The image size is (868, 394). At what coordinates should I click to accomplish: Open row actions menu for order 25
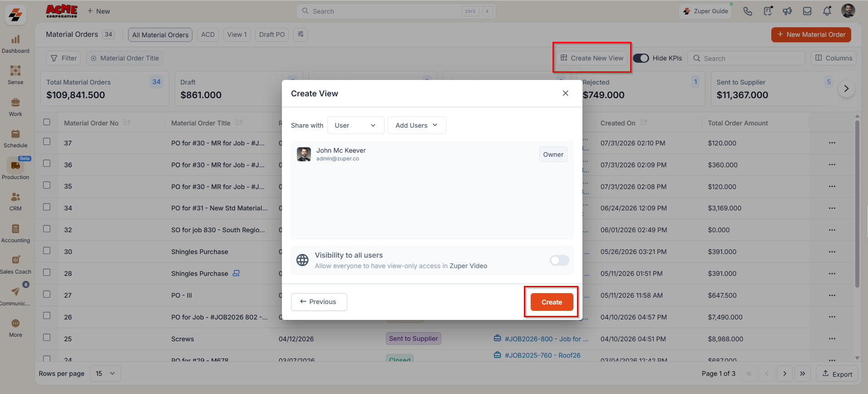[832, 339]
